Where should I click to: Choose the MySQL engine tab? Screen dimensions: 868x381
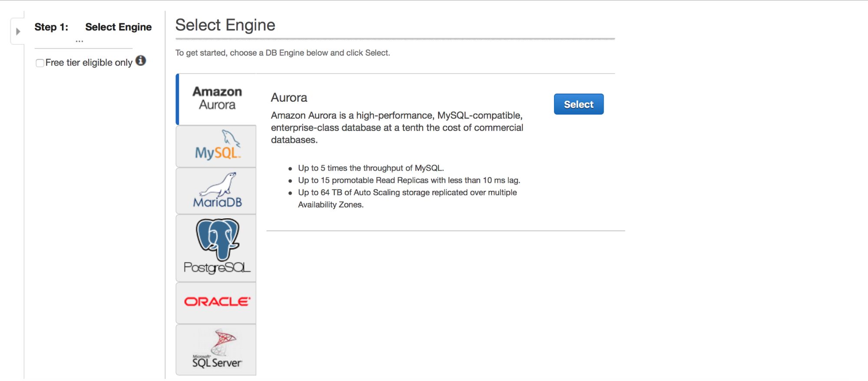(216, 147)
